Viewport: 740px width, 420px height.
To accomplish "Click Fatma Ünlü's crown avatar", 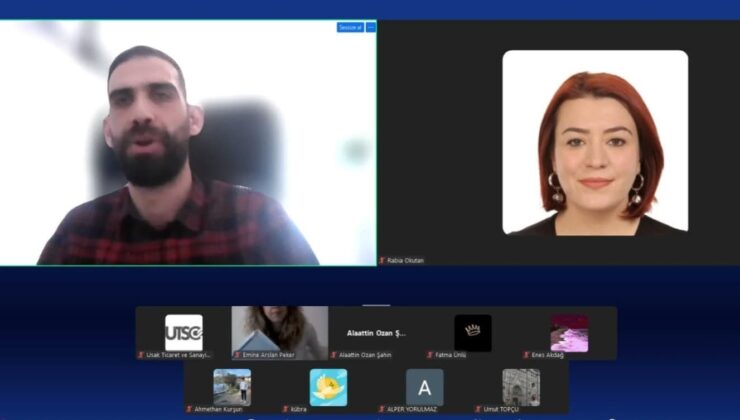I will pyautogui.click(x=472, y=332).
